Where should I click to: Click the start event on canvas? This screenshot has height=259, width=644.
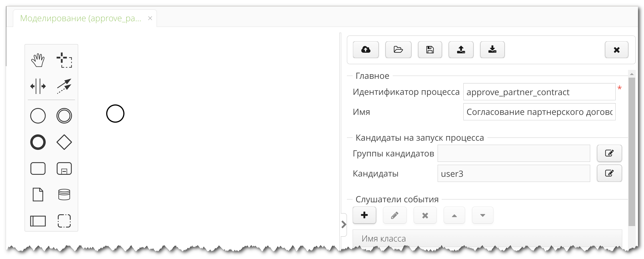[115, 113]
